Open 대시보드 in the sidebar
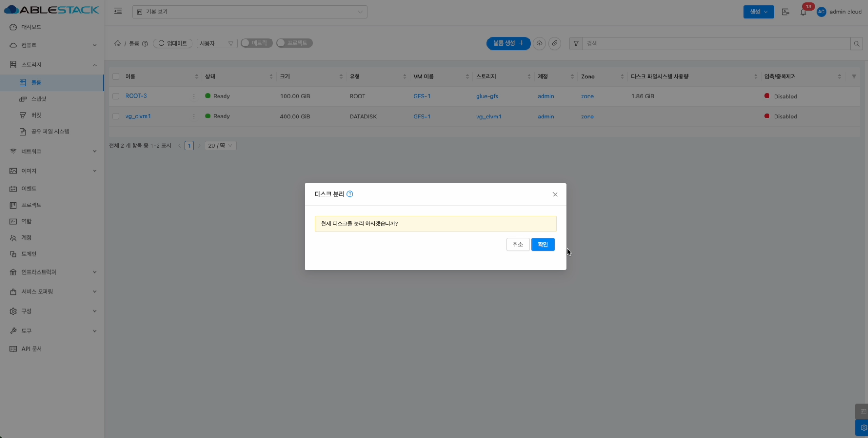 tap(31, 27)
